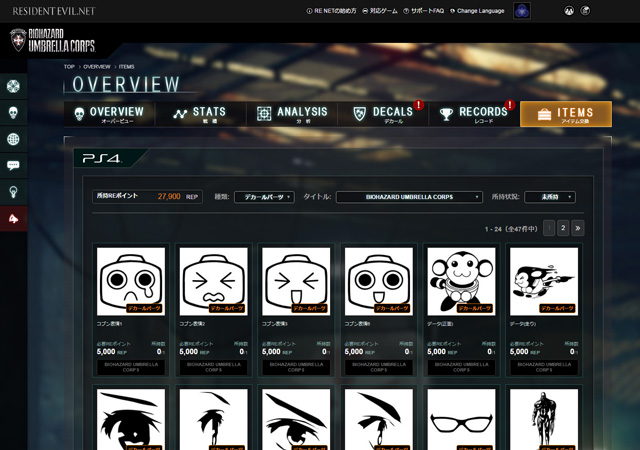Go to page 2 of items
Screen dimensions: 640x450
[x=563, y=228]
